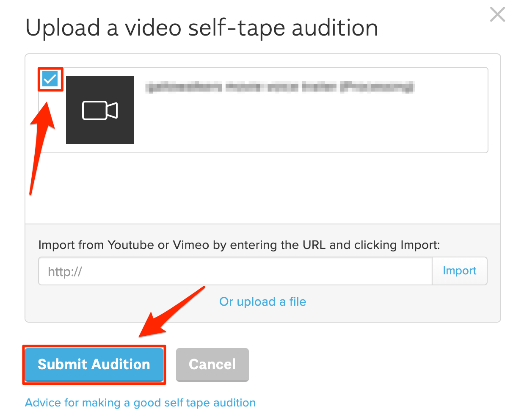Focus the http:// URL input field
This screenshot has width=524, height=420.
[235, 271]
